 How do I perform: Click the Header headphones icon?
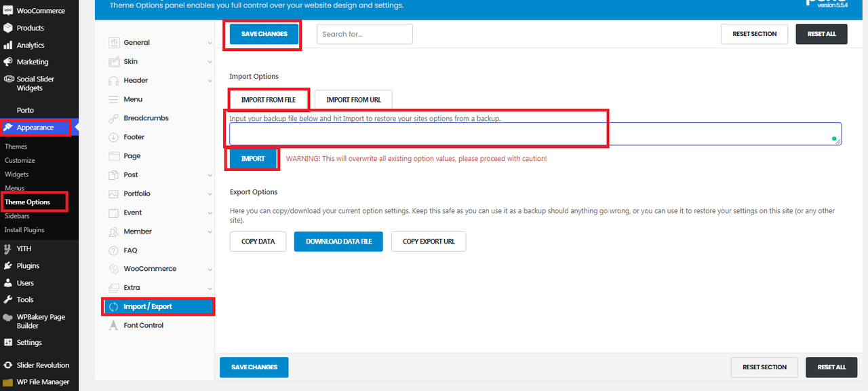point(113,80)
